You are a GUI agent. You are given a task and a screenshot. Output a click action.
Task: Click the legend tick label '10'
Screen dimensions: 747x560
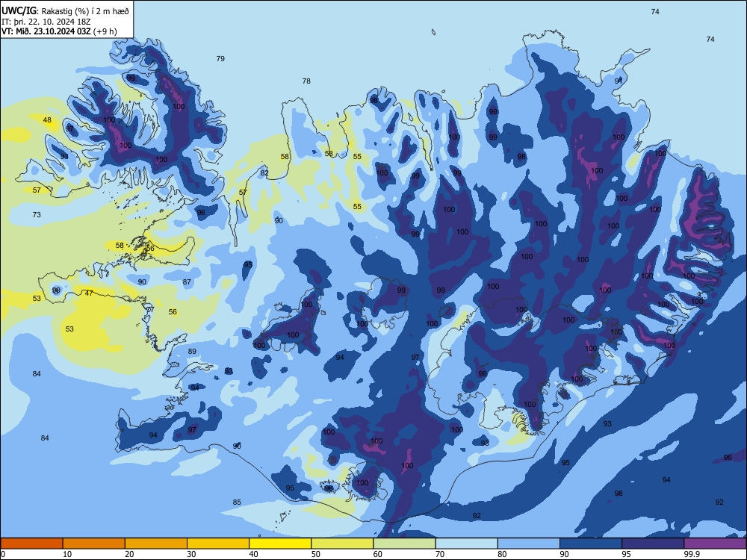click(67, 554)
